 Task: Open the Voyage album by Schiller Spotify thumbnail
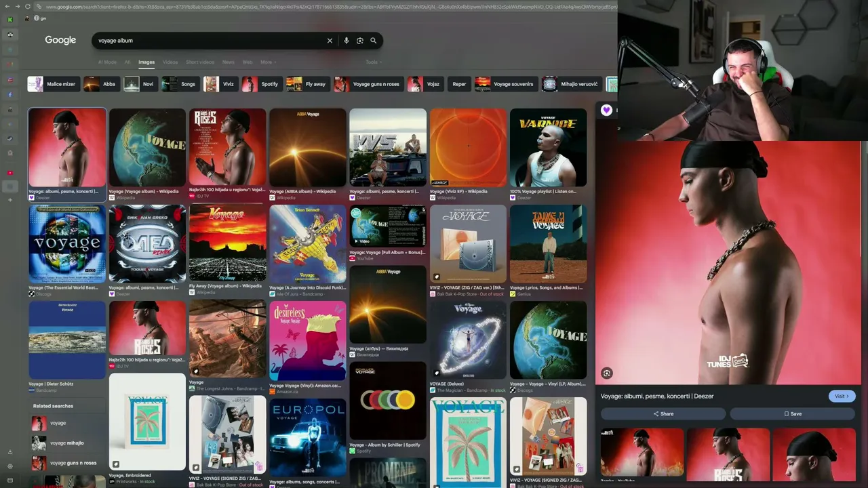(x=388, y=401)
